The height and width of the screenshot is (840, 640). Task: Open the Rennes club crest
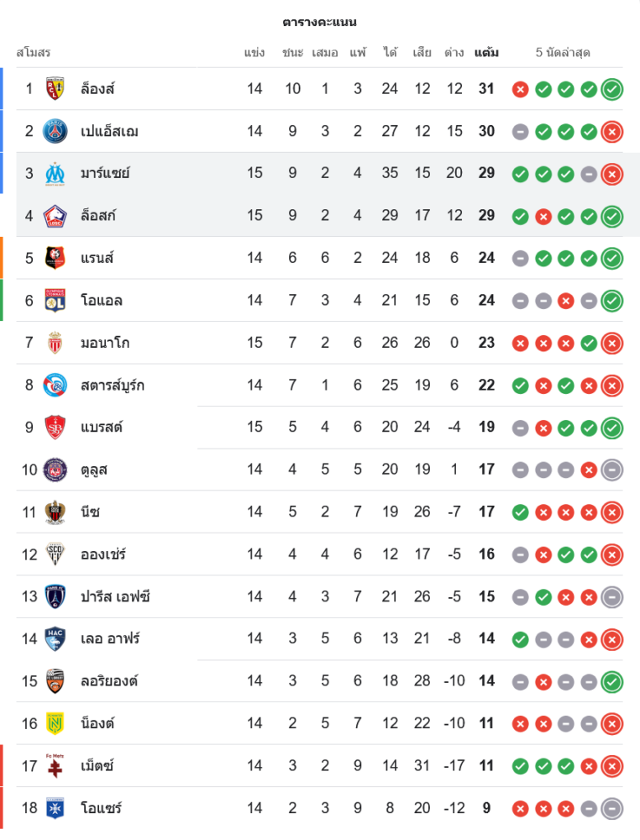[x=55, y=258]
